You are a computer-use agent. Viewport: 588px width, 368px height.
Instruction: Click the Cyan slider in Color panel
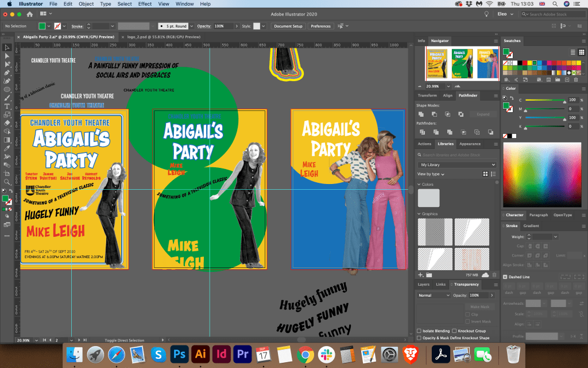click(544, 101)
